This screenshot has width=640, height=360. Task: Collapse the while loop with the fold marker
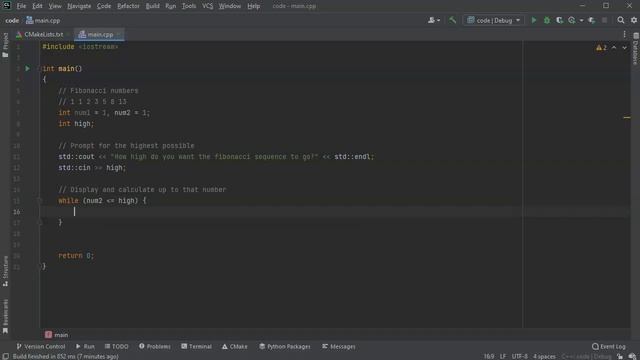click(x=40, y=200)
